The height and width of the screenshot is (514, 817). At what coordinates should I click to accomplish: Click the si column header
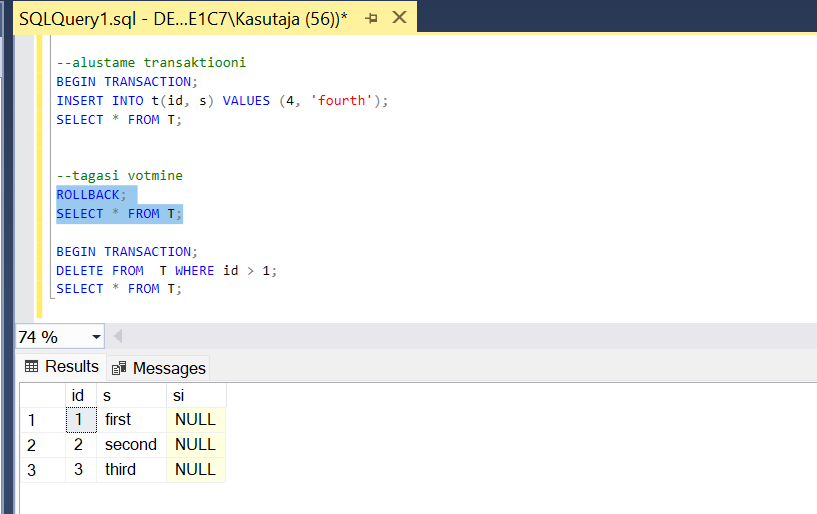point(196,396)
